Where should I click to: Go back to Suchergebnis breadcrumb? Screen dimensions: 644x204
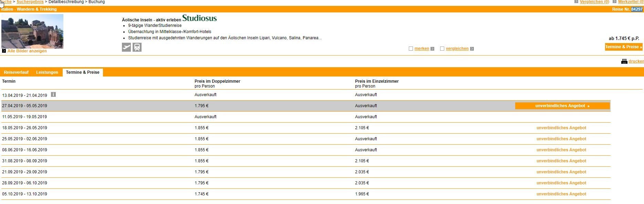pyautogui.click(x=30, y=2)
